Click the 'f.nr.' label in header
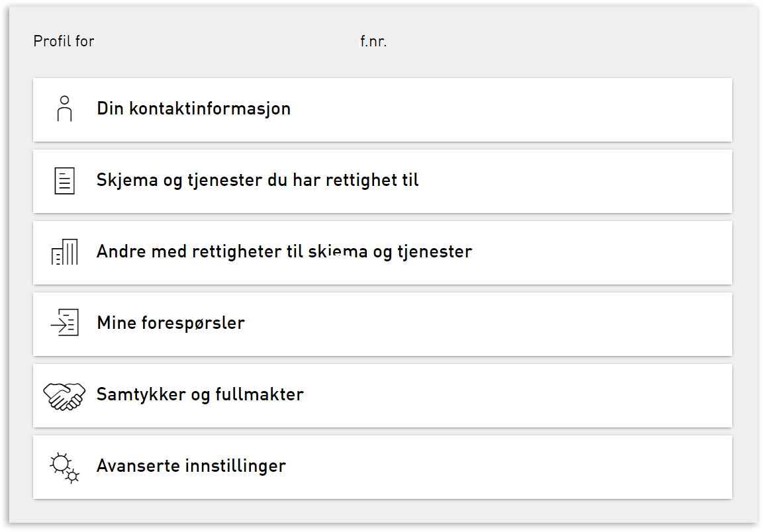 [x=373, y=42]
